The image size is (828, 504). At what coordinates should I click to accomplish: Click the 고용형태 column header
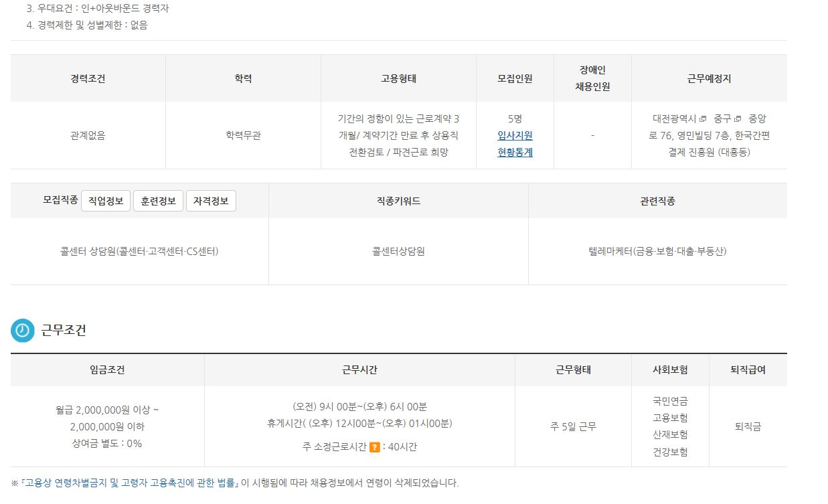[398, 78]
